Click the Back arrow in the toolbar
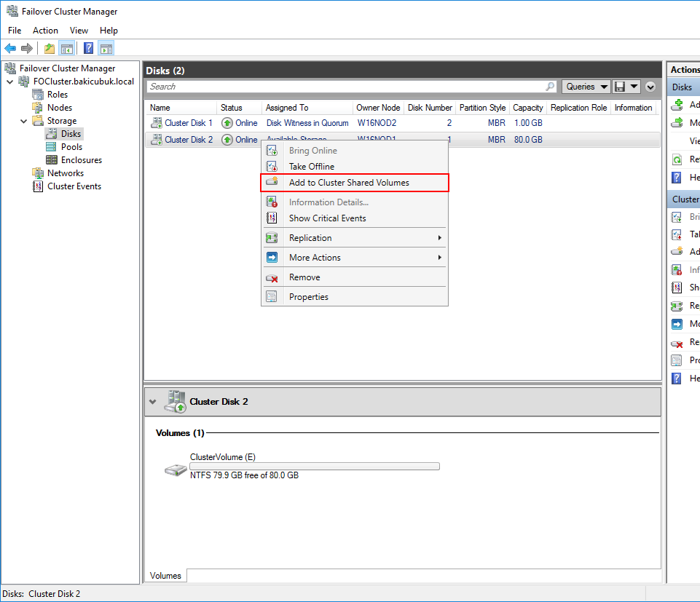This screenshot has width=700, height=602. (10, 48)
